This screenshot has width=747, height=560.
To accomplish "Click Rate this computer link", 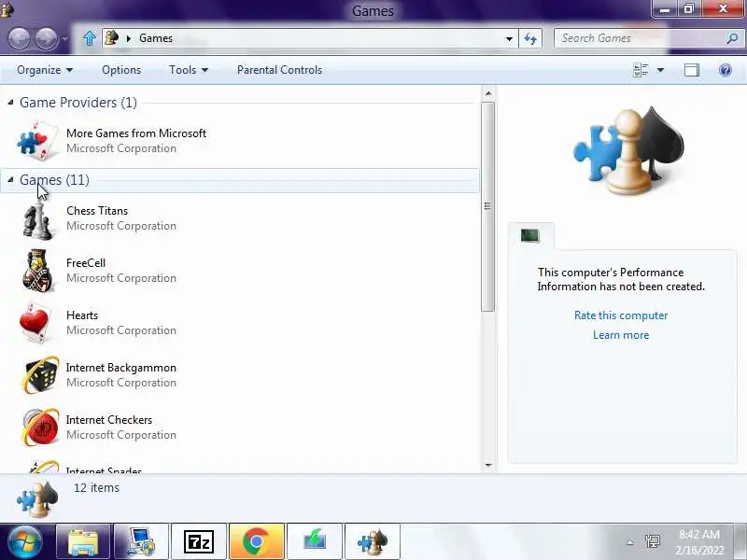I will (621, 315).
